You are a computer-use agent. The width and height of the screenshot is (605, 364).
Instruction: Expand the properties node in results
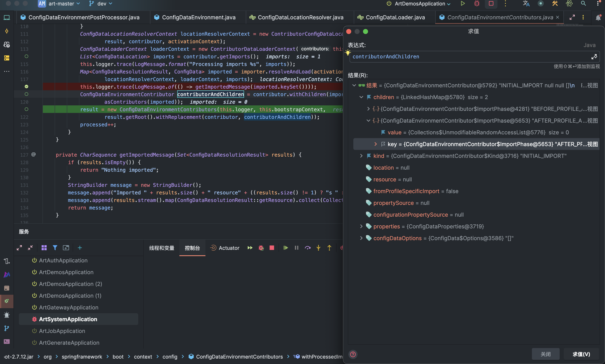(361, 226)
